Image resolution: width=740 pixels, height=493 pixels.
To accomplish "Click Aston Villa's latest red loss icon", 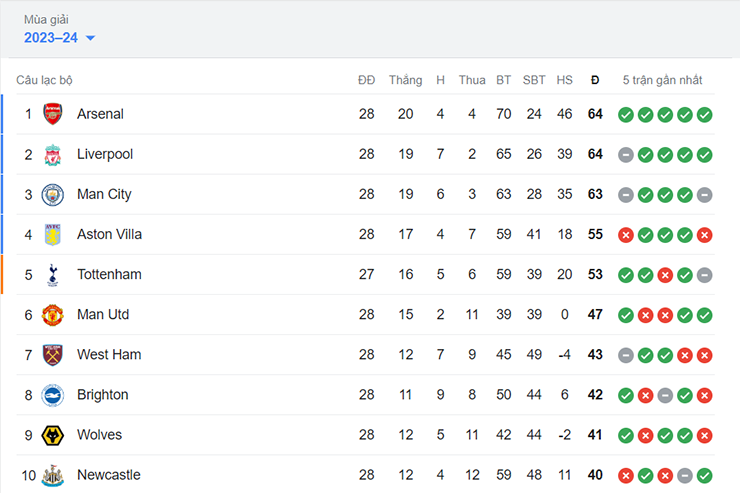I will [705, 234].
